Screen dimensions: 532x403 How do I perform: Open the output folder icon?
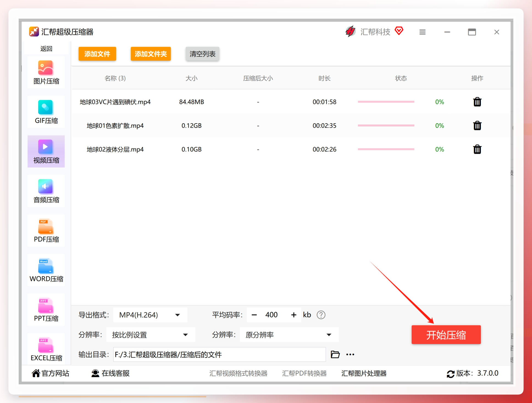[335, 354]
